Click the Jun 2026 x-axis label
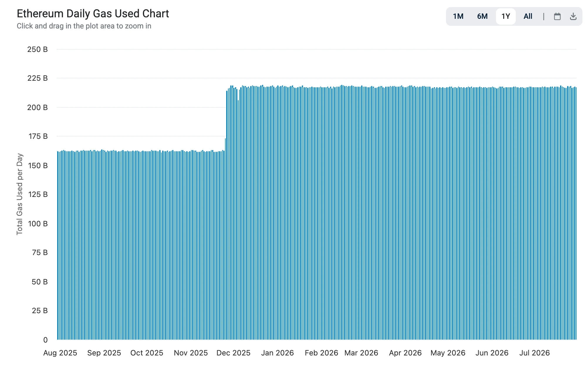Image resolution: width=588 pixels, height=371 pixels. [492, 353]
